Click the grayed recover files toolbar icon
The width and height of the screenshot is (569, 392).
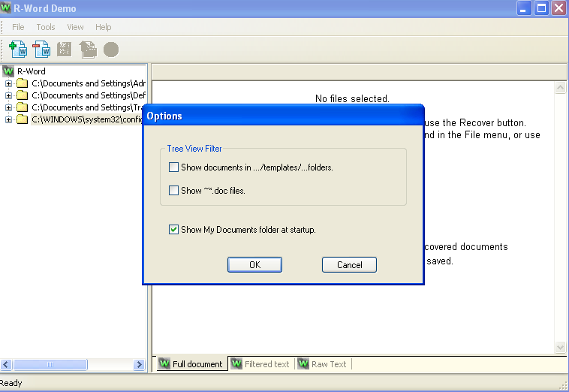(88, 50)
